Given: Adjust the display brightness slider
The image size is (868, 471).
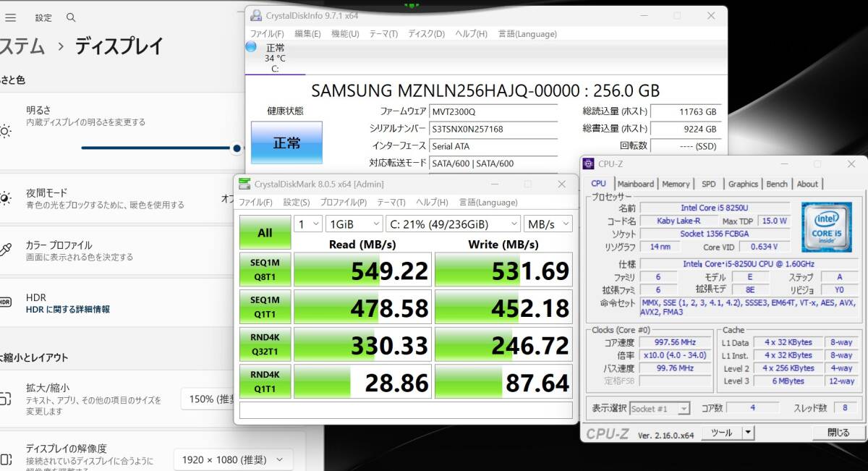Looking at the screenshot, I should tap(235, 148).
